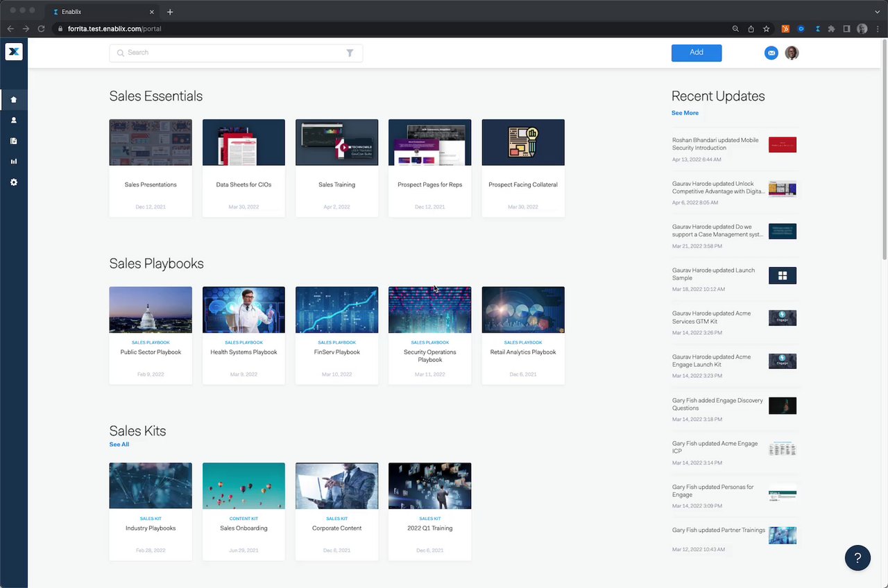Open a new tab with the plus button
Screen dimensions: 888x588
point(170,12)
